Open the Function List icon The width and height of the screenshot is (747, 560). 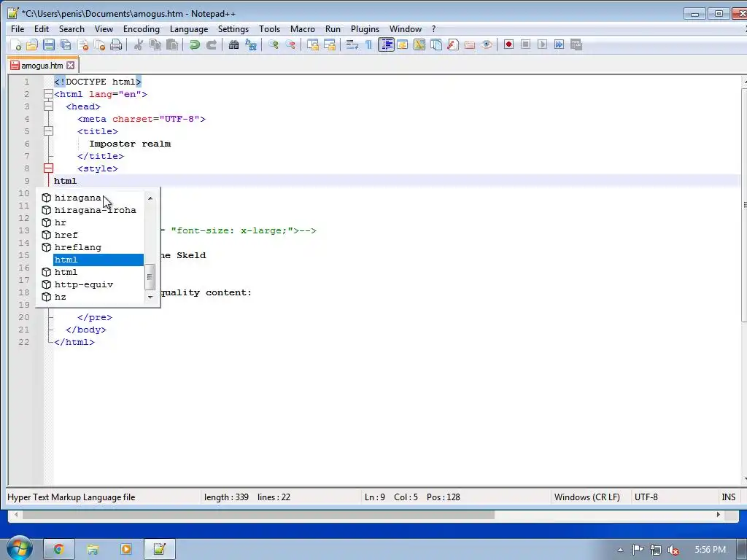(453, 44)
